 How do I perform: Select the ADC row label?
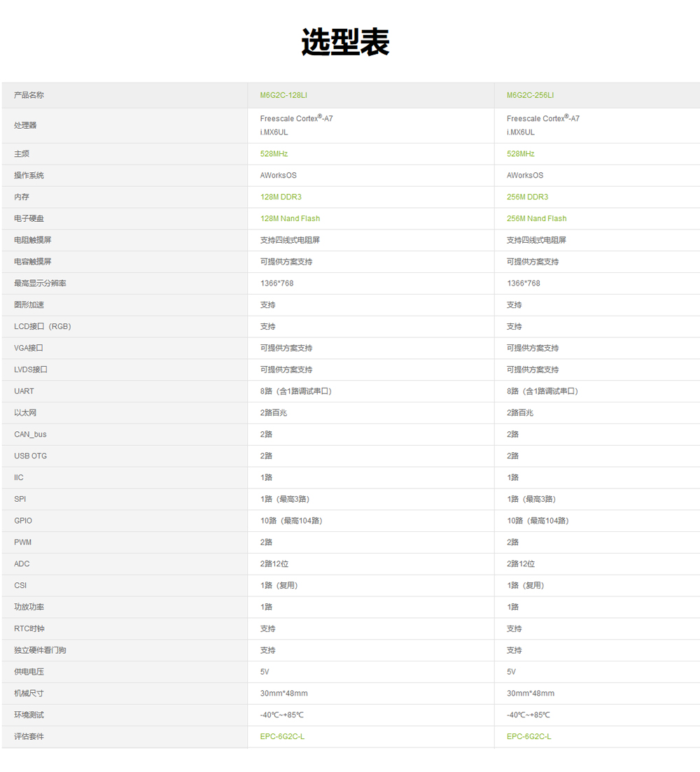click(22, 564)
